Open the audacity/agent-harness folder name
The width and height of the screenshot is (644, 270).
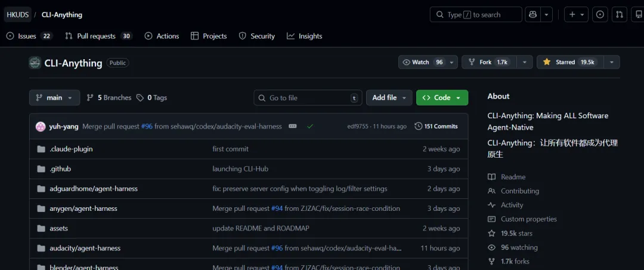pos(85,248)
